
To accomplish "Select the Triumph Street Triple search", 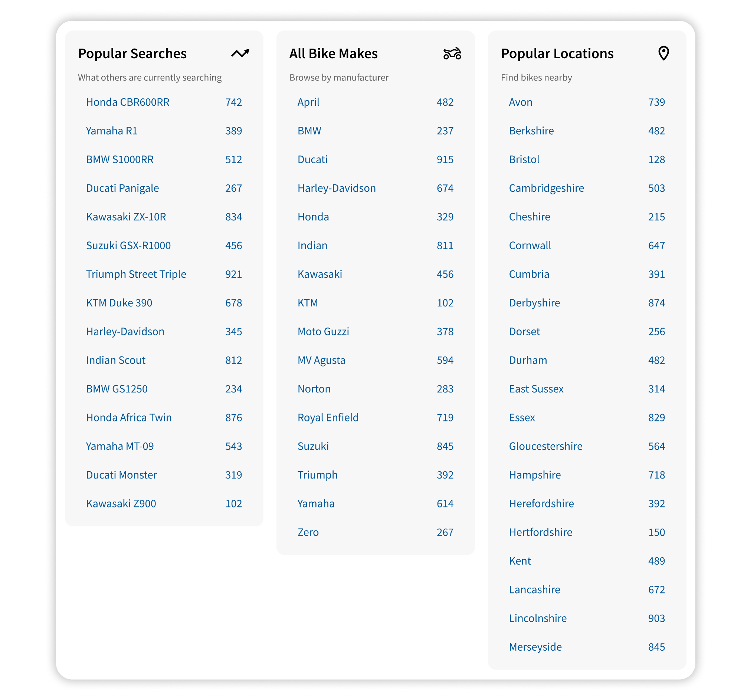I will tap(136, 274).
